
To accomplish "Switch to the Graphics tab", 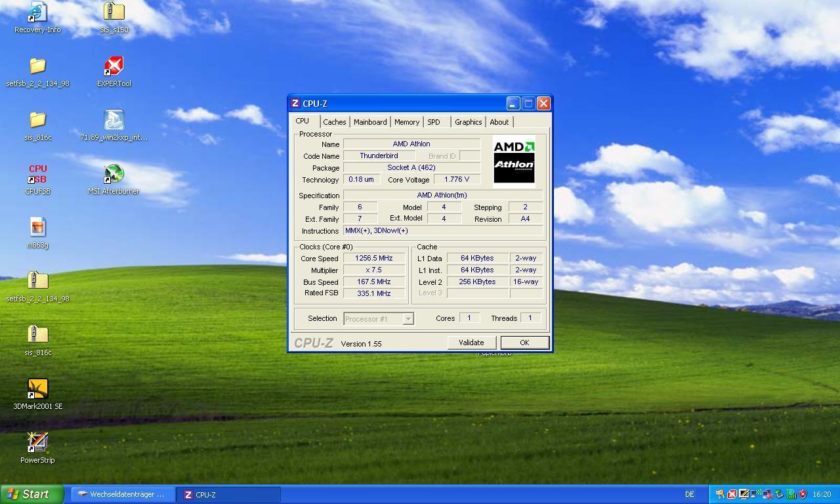I will click(468, 122).
